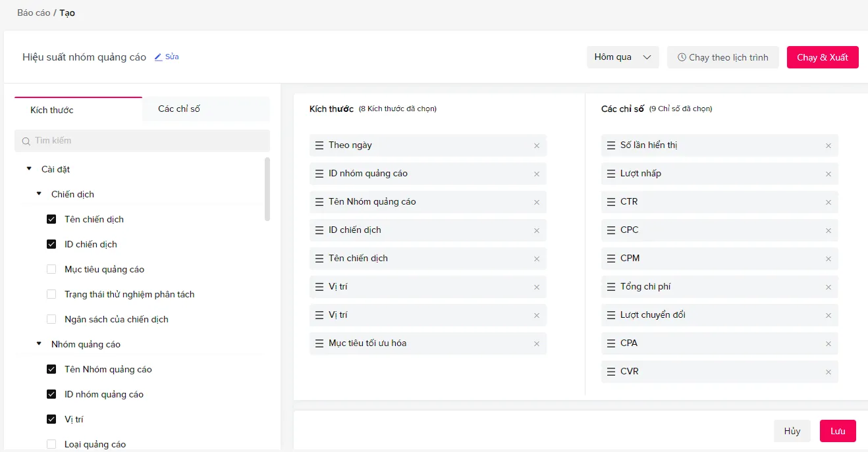
Task: Save the report with the Lưu button
Action: pos(838,431)
